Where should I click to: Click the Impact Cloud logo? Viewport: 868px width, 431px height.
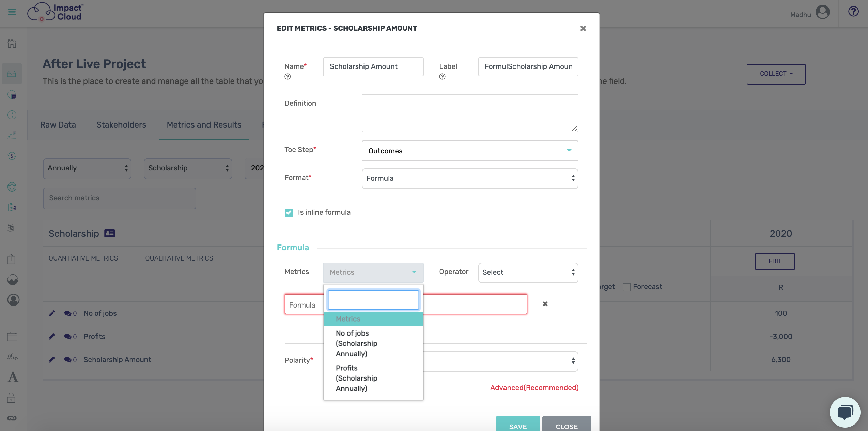[55, 12]
